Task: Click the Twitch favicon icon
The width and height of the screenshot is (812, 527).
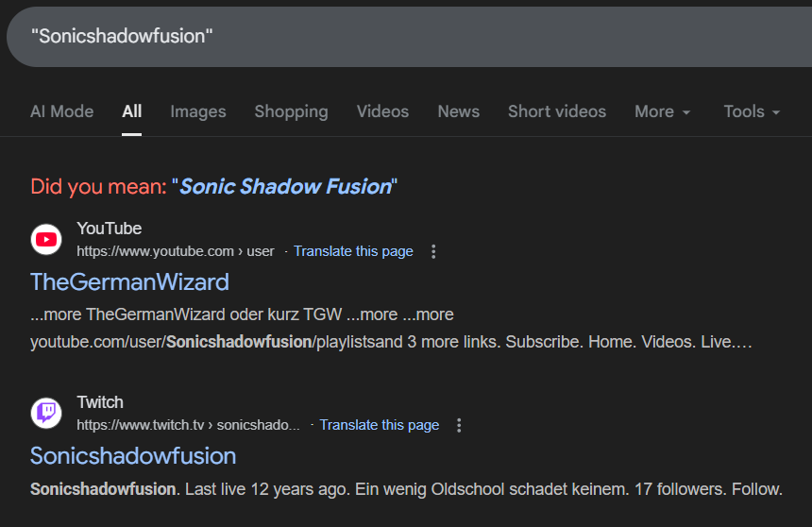Action: pos(46,414)
